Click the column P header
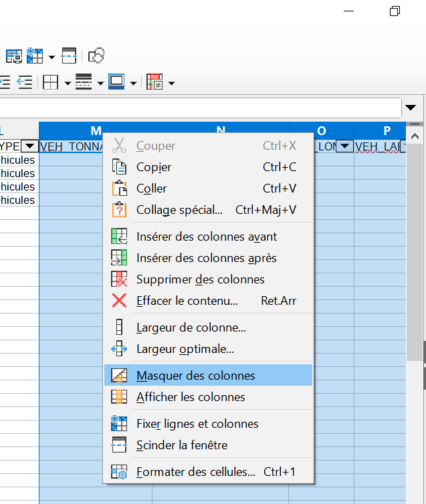 point(387,130)
